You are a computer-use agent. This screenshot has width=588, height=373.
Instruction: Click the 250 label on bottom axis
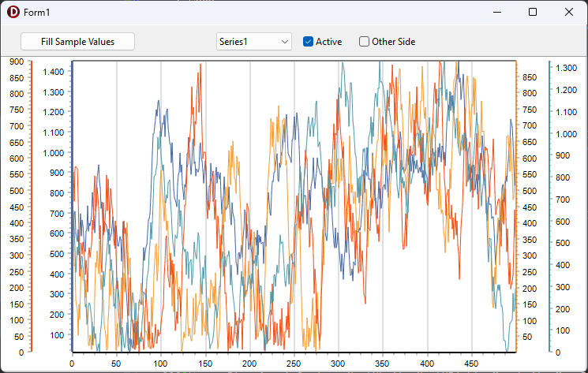[x=294, y=364]
